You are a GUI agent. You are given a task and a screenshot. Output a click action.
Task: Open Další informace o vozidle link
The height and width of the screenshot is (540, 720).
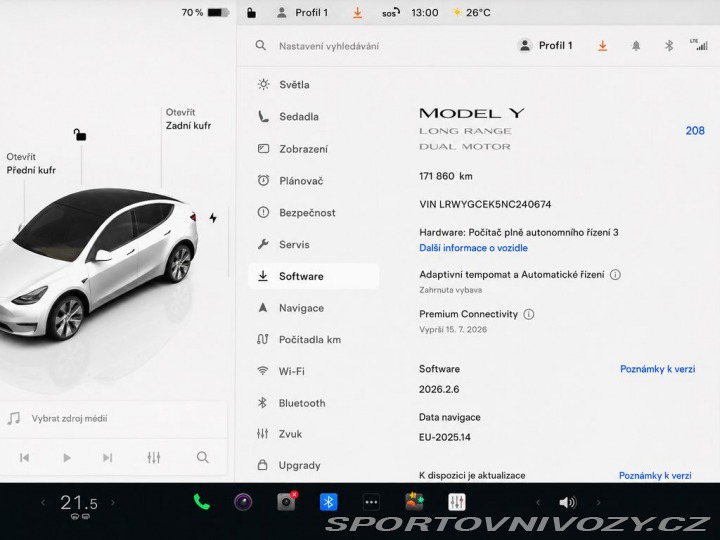473,248
